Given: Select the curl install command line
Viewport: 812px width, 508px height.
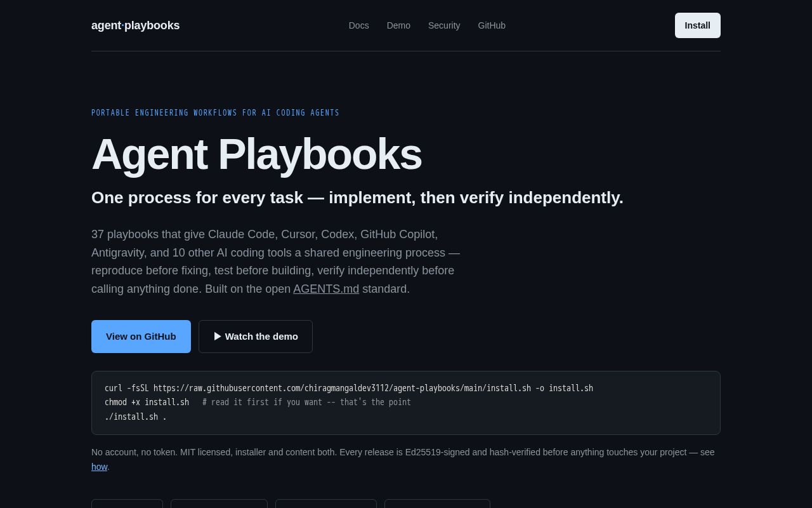Looking at the screenshot, I should coord(349,388).
